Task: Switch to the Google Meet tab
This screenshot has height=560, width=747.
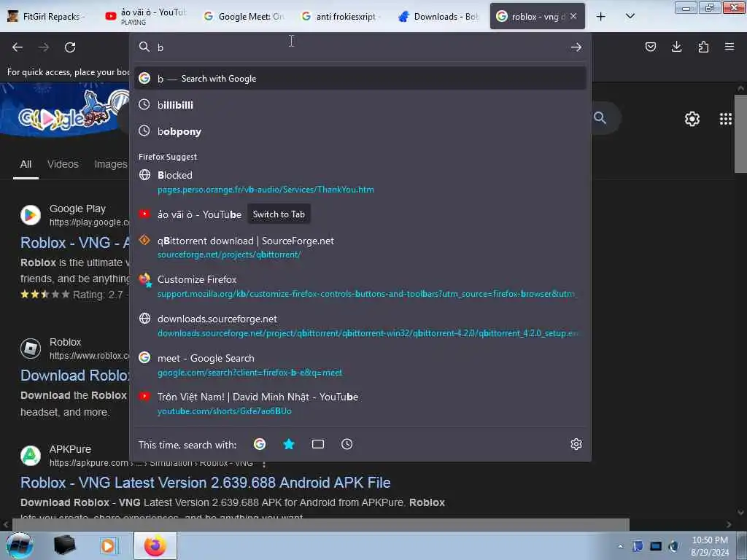Action: coord(244,17)
